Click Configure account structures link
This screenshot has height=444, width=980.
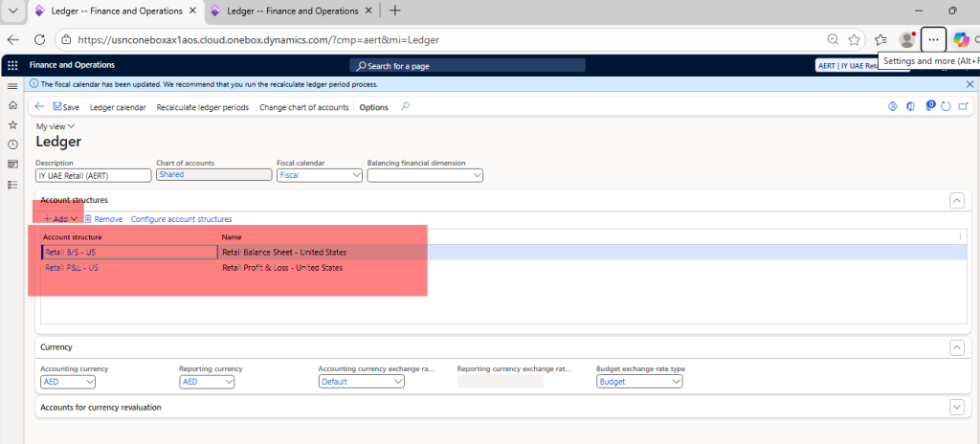(x=181, y=219)
